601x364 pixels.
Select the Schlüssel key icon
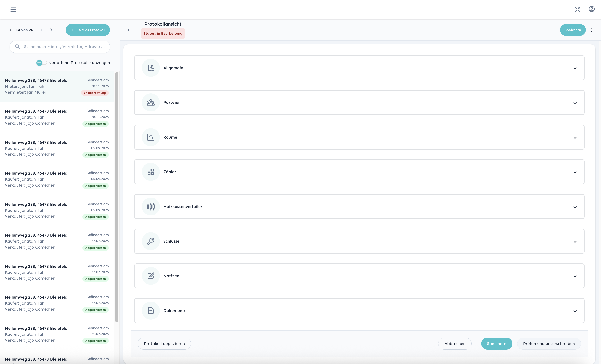click(150, 241)
